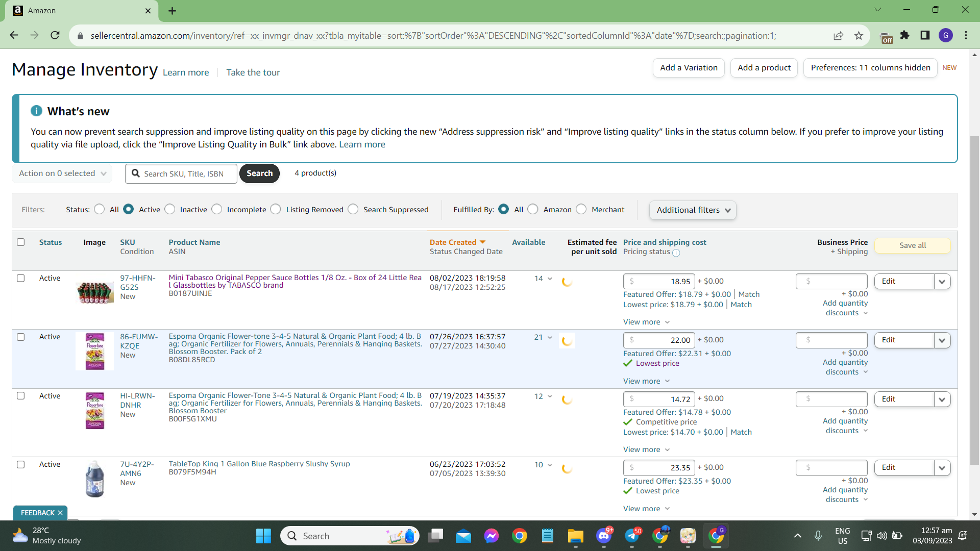
Task: Open the Edit dropdown arrow for 86-FUMW-KZQE
Action: (x=942, y=340)
